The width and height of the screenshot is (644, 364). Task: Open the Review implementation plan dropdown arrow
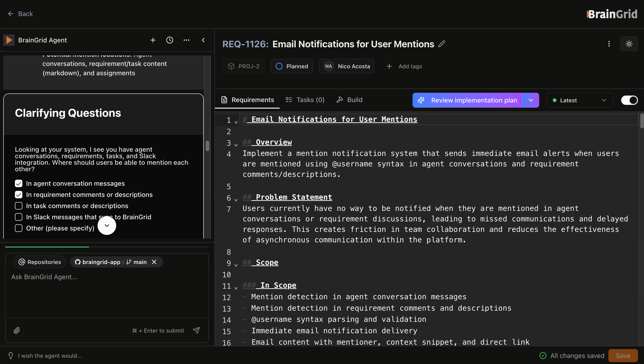[x=531, y=100]
